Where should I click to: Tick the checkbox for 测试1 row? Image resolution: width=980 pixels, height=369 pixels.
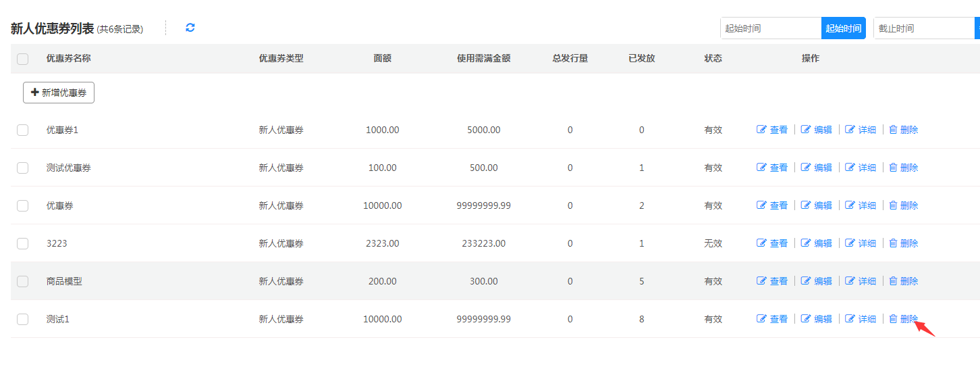(x=22, y=319)
